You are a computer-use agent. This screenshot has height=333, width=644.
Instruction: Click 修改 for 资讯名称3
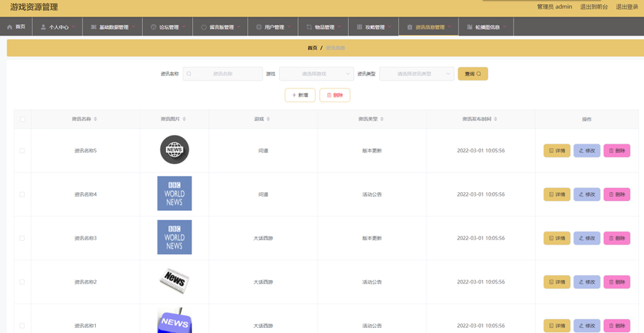[x=587, y=238]
